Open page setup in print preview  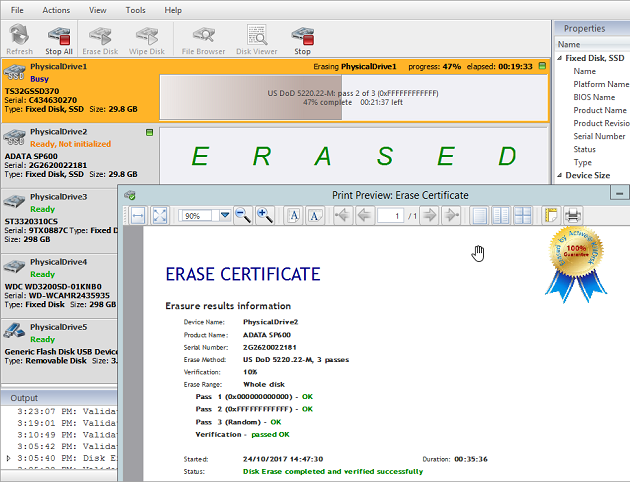551,215
